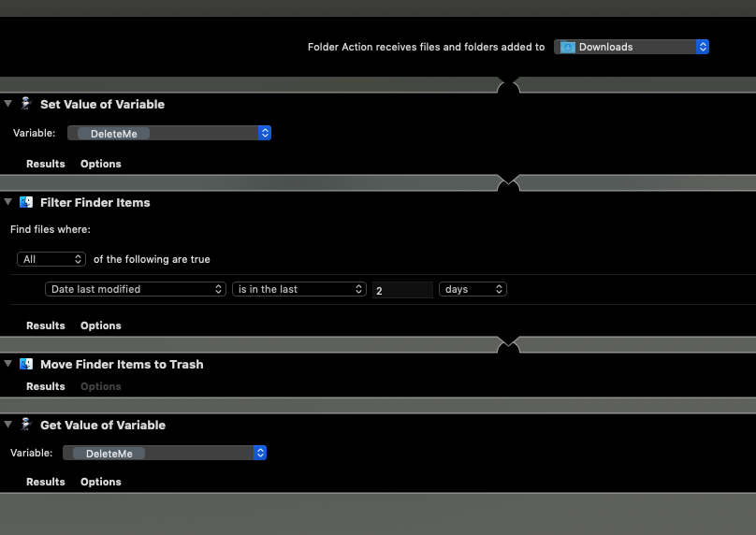Collapse the Set Value of Variable action

7,103
